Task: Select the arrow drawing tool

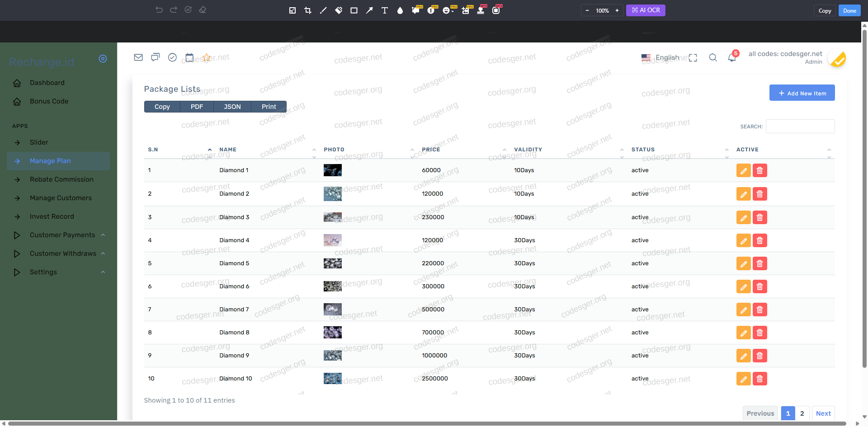Action: (x=369, y=10)
